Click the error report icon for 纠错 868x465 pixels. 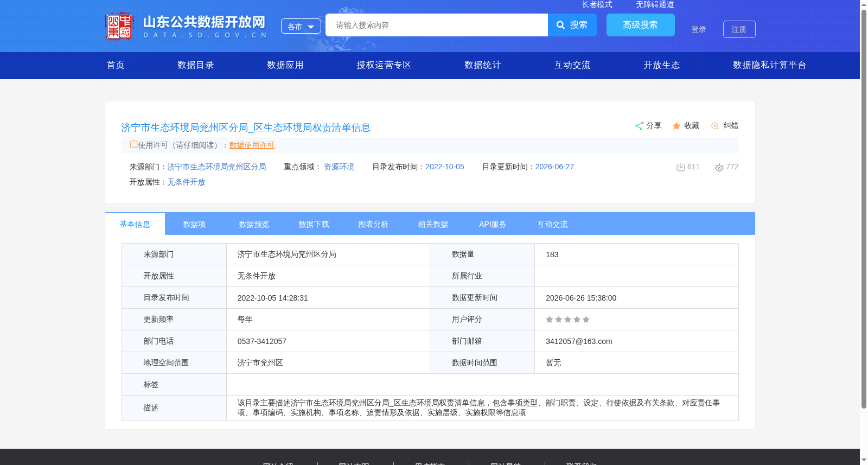(x=715, y=126)
